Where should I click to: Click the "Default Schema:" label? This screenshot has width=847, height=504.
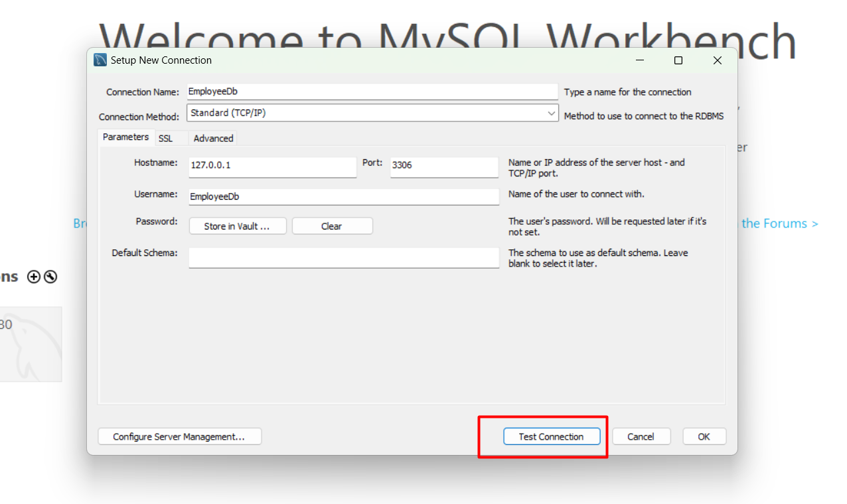pos(145,253)
